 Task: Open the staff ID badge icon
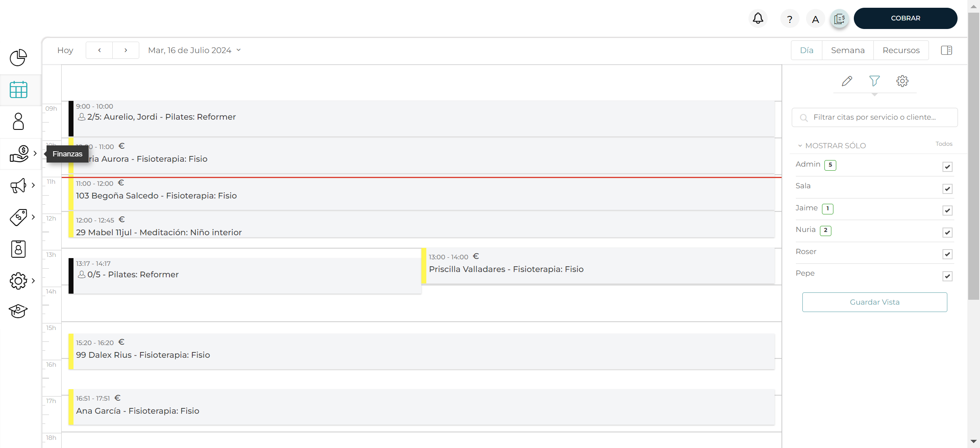[18, 249]
